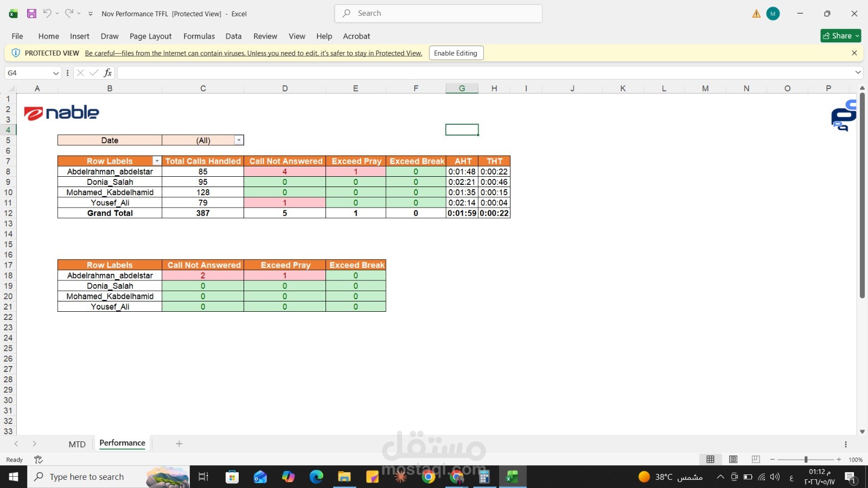This screenshot has height=488, width=868.
Task: Click Enable Editing in the Protected View bar
Action: click(456, 53)
